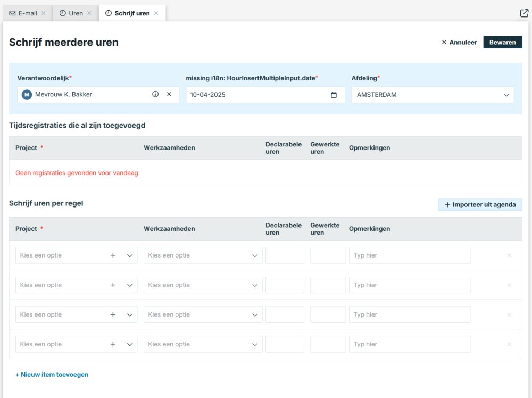Close the E-mail tab
This screenshot has width=532, height=398.
click(x=44, y=13)
